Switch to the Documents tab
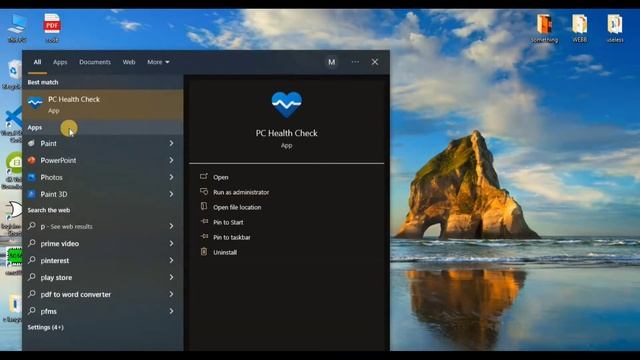The height and width of the screenshot is (360, 640). pyautogui.click(x=95, y=62)
